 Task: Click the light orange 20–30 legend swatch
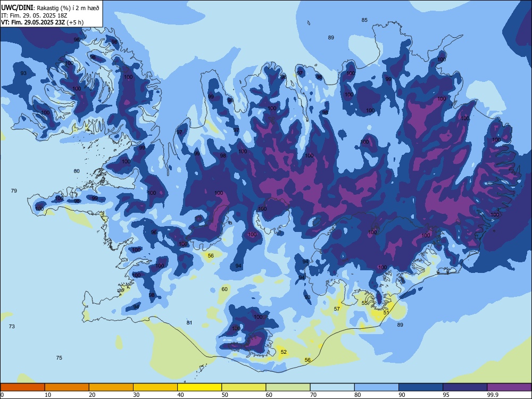click(x=111, y=387)
